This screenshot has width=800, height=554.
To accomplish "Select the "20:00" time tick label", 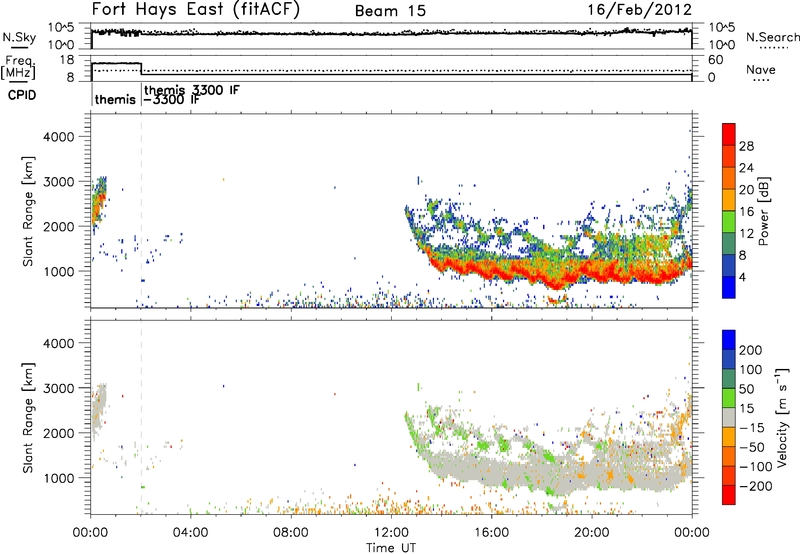I will pyautogui.click(x=591, y=533).
